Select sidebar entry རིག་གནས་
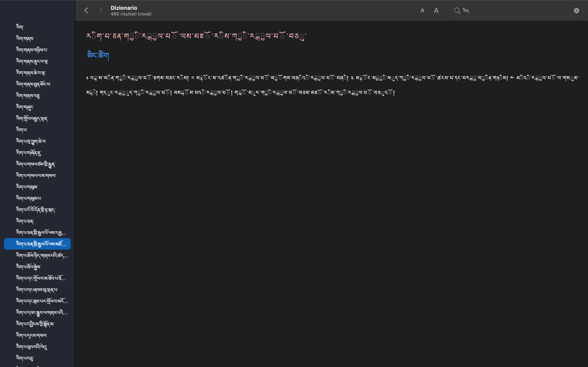Screen dimensions: 588x367 25,38
